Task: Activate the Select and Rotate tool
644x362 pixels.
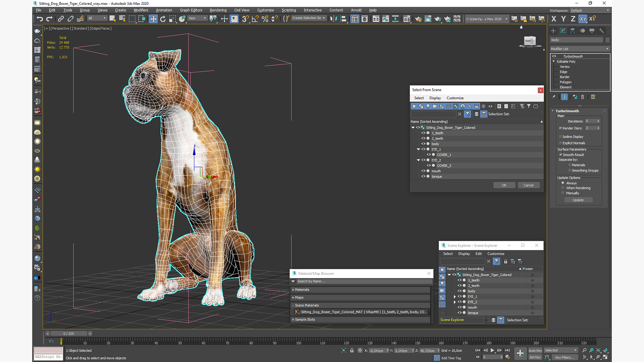Action: [x=163, y=19]
